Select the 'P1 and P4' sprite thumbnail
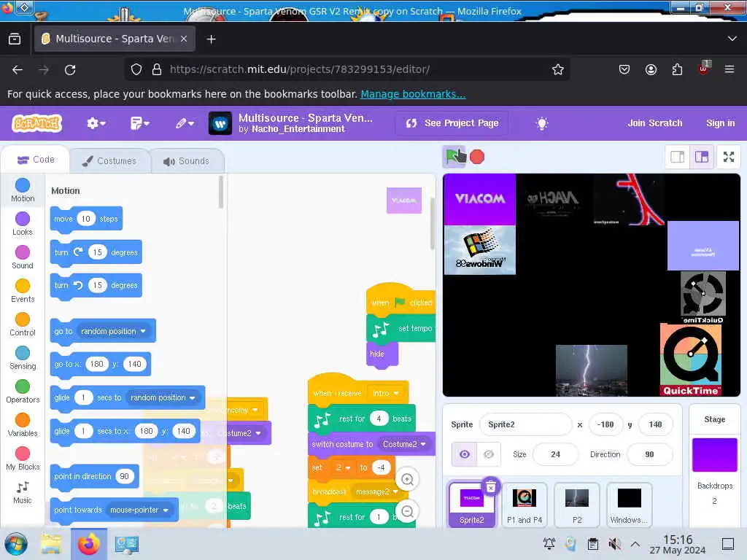 (524, 504)
